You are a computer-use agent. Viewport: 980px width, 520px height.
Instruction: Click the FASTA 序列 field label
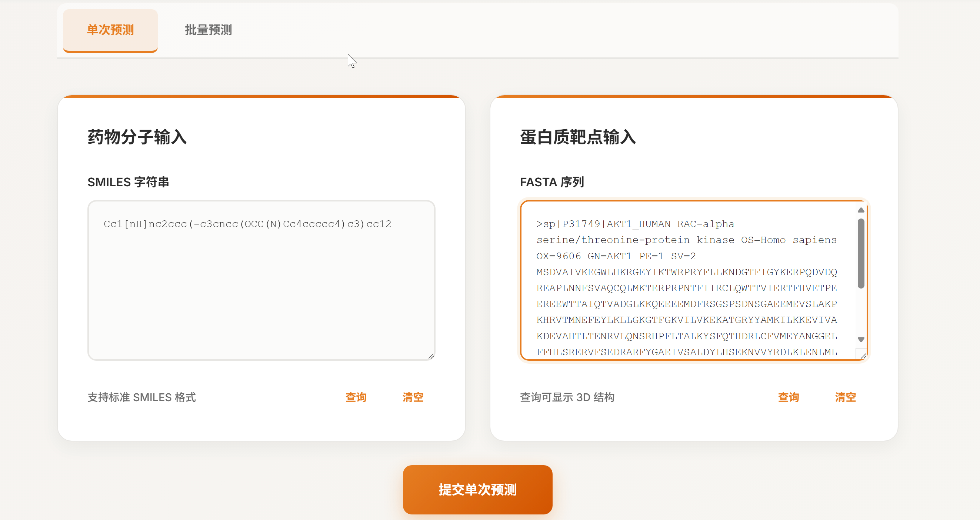(x=551, y=182)
